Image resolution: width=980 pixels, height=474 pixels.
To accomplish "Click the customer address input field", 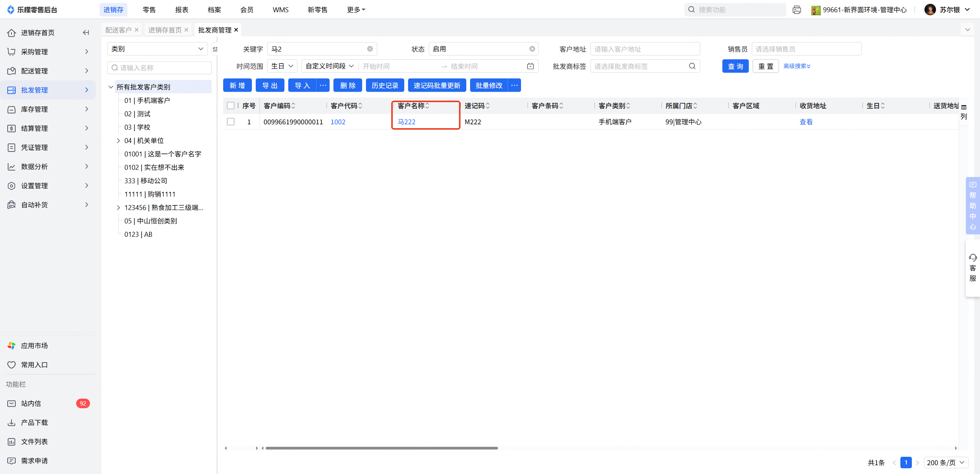I will [645, 49].
